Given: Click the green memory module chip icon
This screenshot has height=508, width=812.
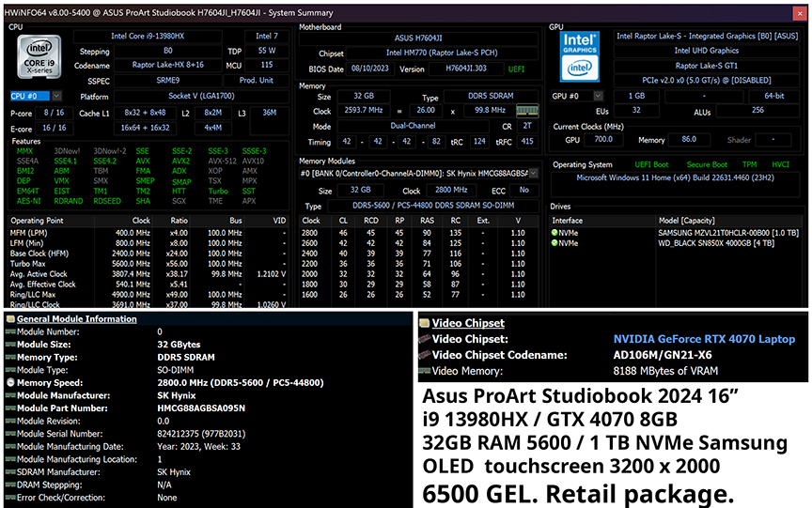Looking at the screenshot, I should (x=526, y=111).
